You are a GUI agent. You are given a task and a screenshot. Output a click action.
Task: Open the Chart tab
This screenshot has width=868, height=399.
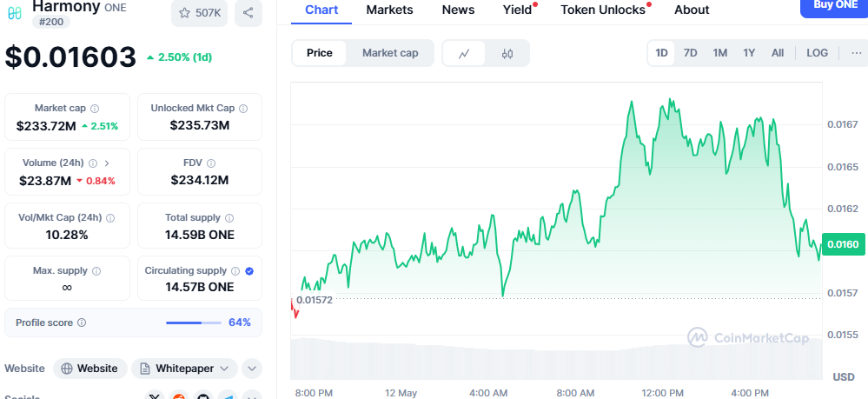[x=321, y=10]
